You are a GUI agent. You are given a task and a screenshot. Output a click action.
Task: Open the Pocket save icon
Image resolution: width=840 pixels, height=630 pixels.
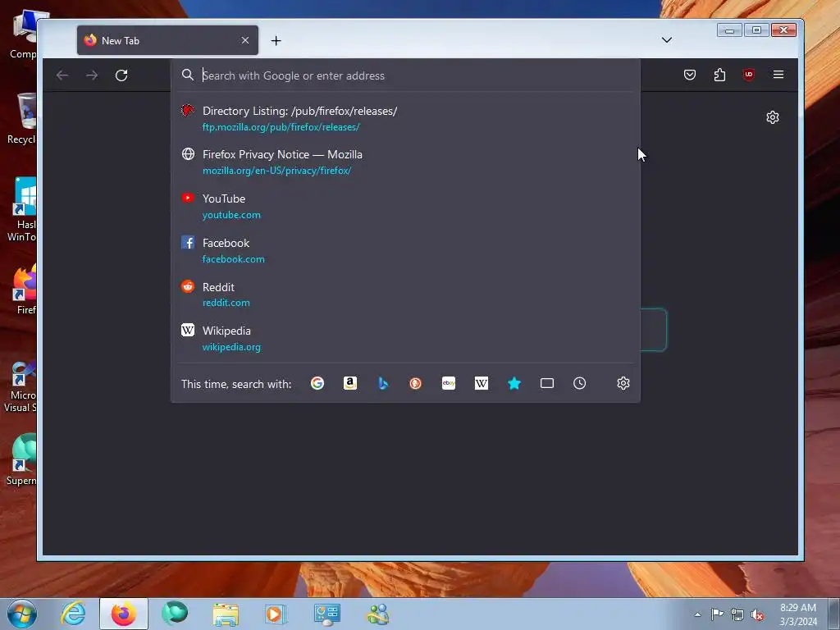[690, 75]
